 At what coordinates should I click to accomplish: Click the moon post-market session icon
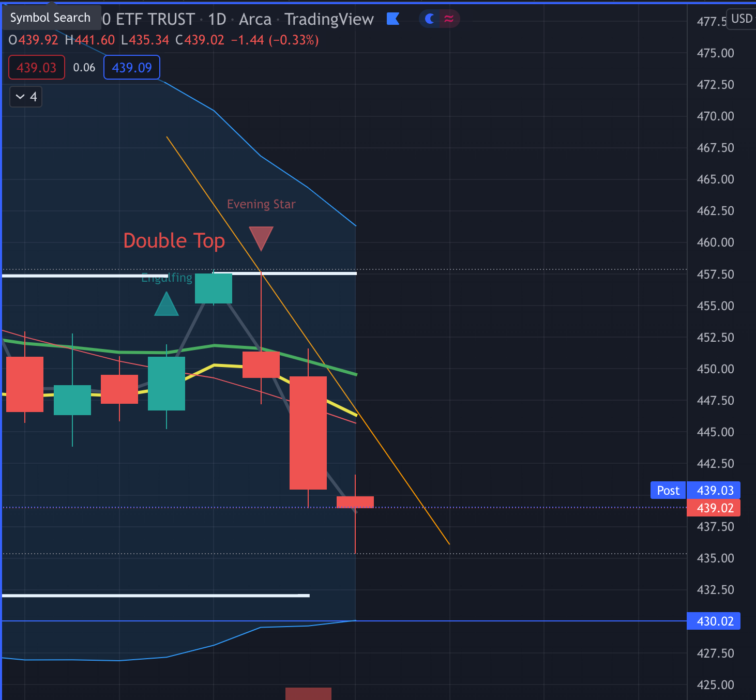(x=429, y=19)
